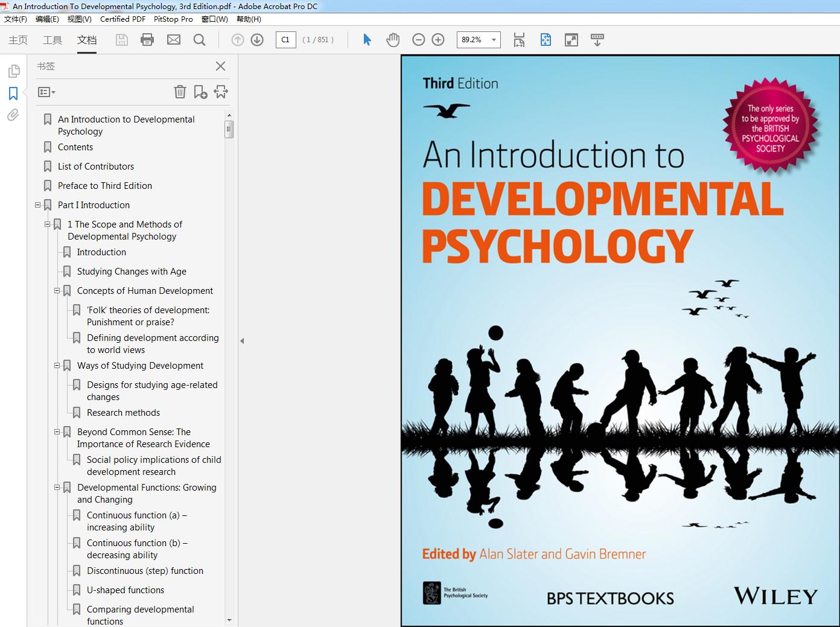Jump to Research methods bookmark
840x627 pixels.
(x=123, y=413)
